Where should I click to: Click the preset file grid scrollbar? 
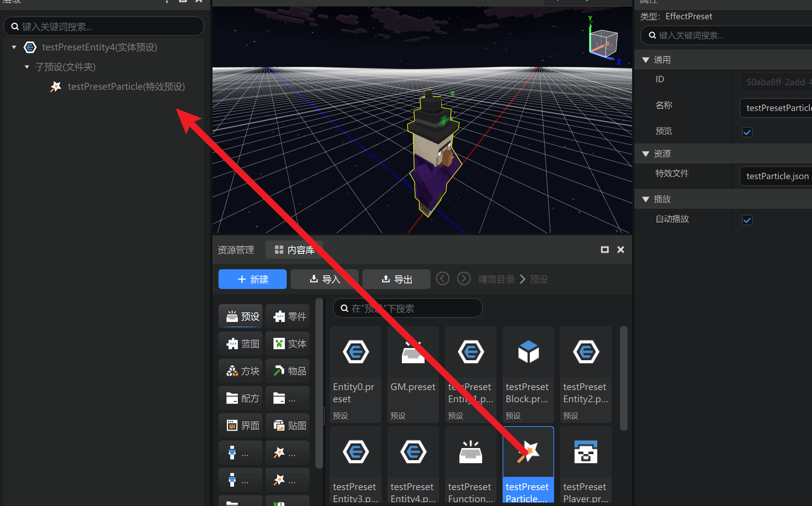point(624,378)
